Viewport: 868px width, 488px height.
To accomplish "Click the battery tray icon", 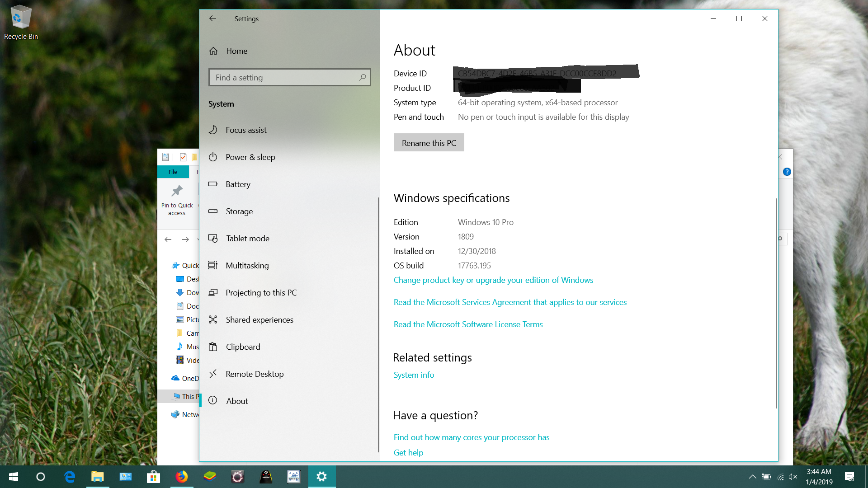I will pos(766,477).
